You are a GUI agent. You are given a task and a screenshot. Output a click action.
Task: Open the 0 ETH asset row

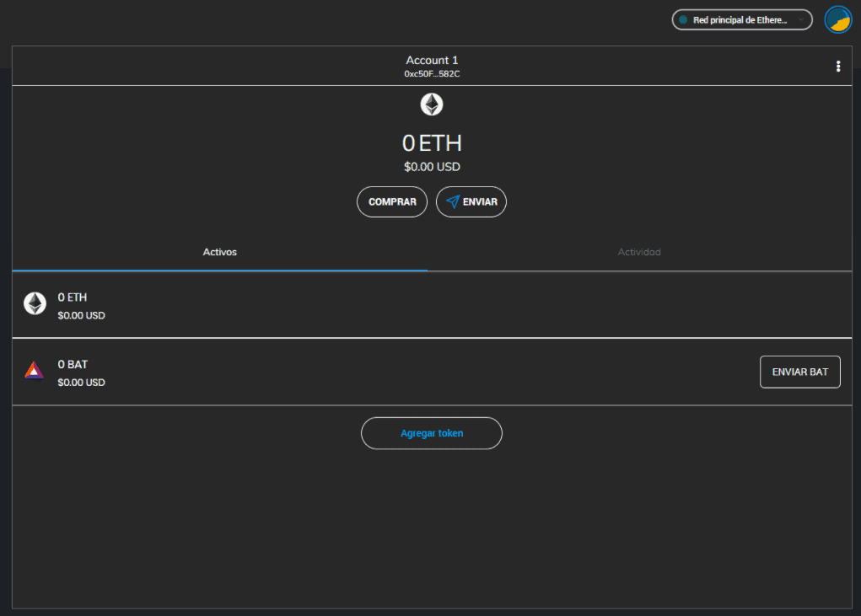[x=337, y=304]
